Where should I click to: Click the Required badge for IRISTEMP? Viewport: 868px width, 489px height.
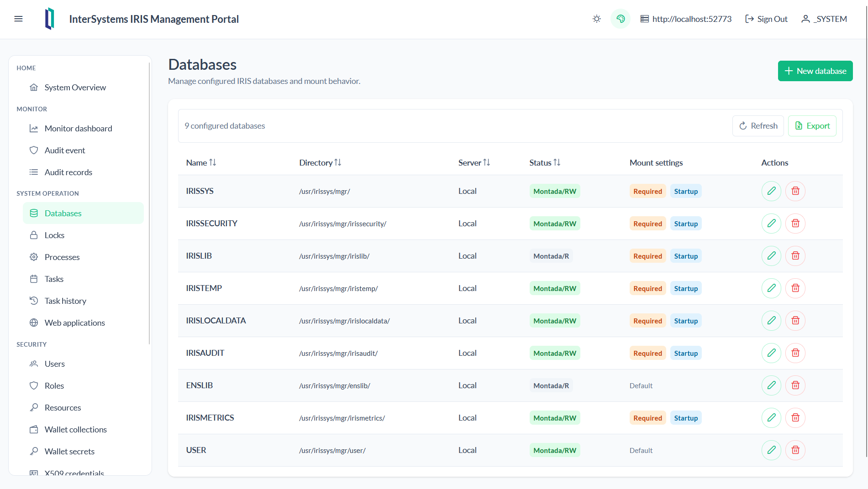point(647,288)
